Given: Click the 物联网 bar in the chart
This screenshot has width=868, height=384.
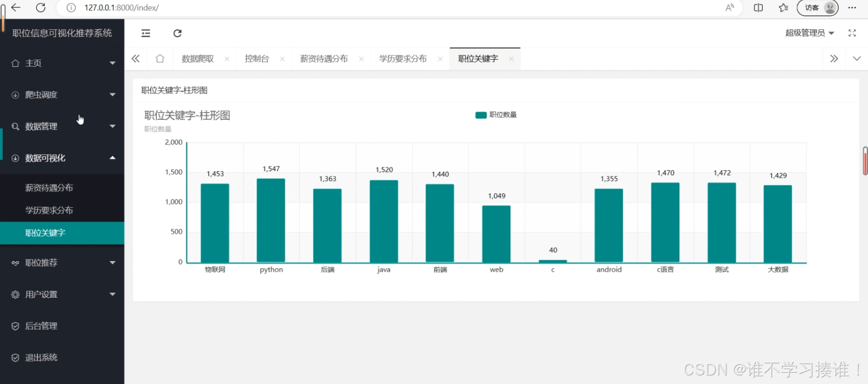Looking at the screenshot, I should click(x=215, y=223).
